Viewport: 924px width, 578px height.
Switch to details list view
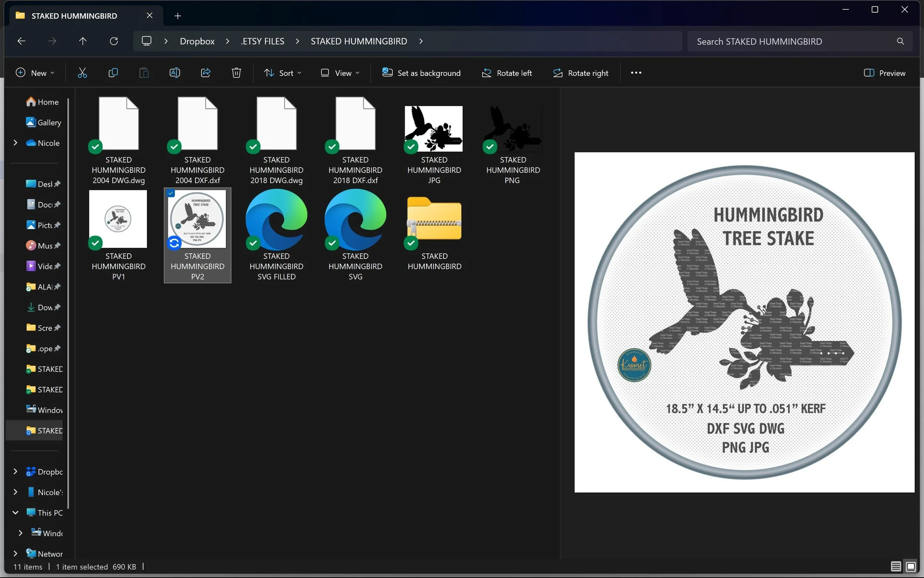coord(896,566)
